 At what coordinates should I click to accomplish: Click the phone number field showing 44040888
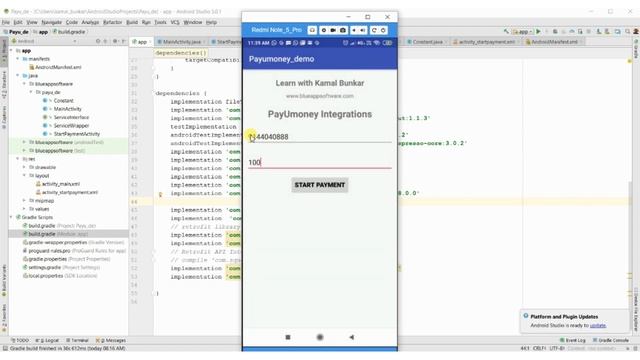coord(320,137)
